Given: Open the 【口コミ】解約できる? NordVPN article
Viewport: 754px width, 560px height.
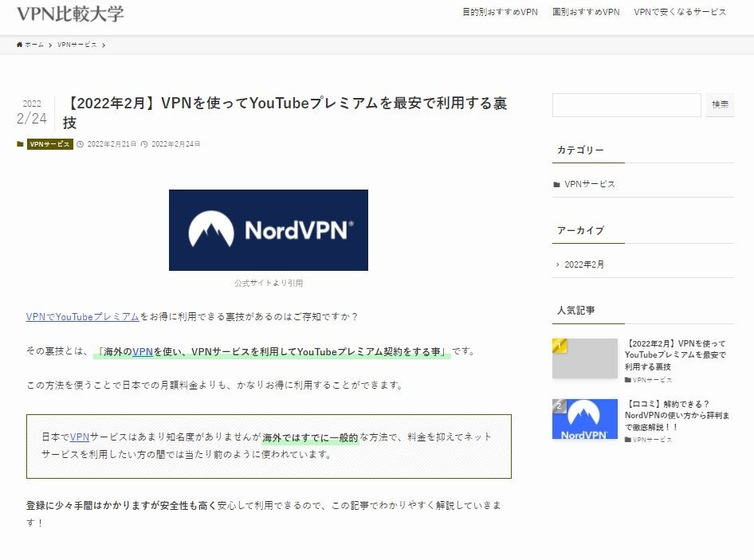Looking at the screenshot, I should coord(677,415).
